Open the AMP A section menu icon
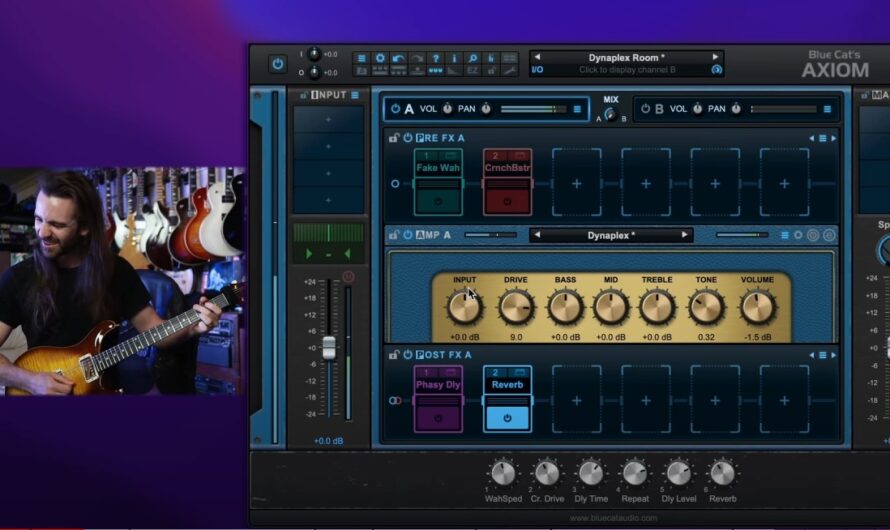 pos(784,235)
